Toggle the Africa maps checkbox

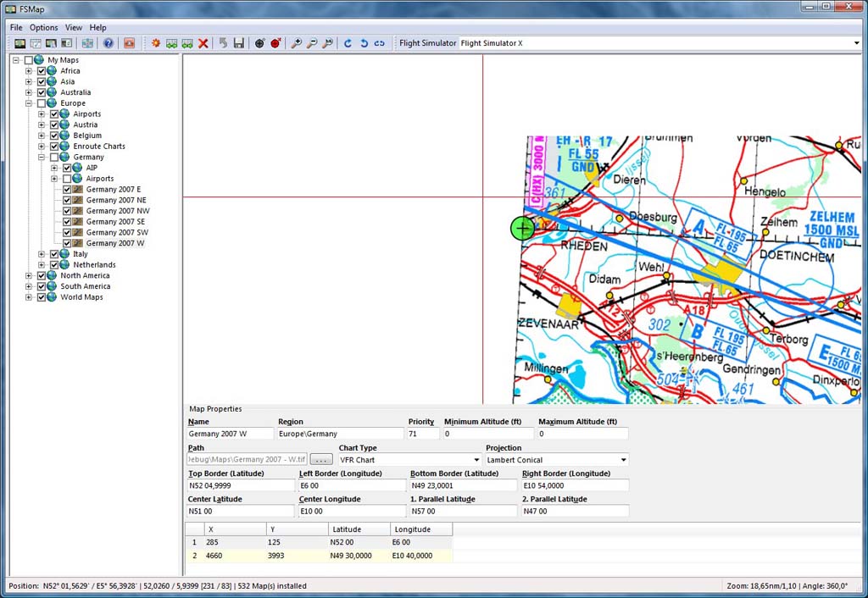[x=42, y=71]
